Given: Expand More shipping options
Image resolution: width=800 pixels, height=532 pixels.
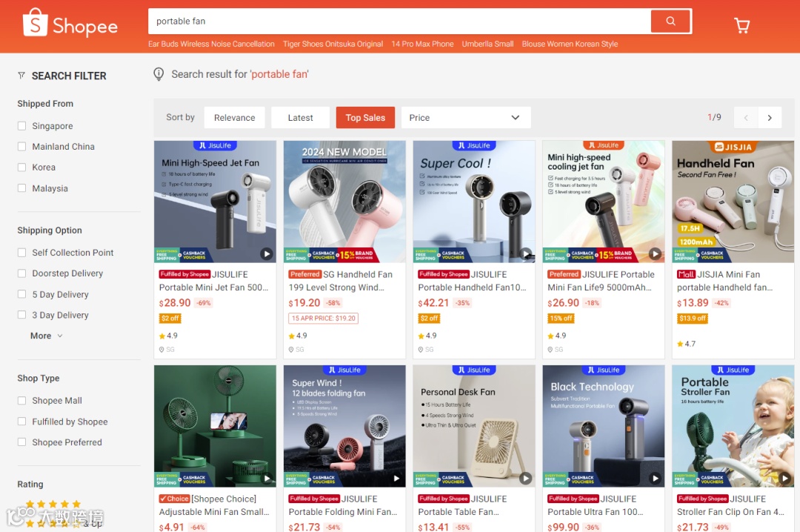Looking at the screenshot, I should coord(47,336).
